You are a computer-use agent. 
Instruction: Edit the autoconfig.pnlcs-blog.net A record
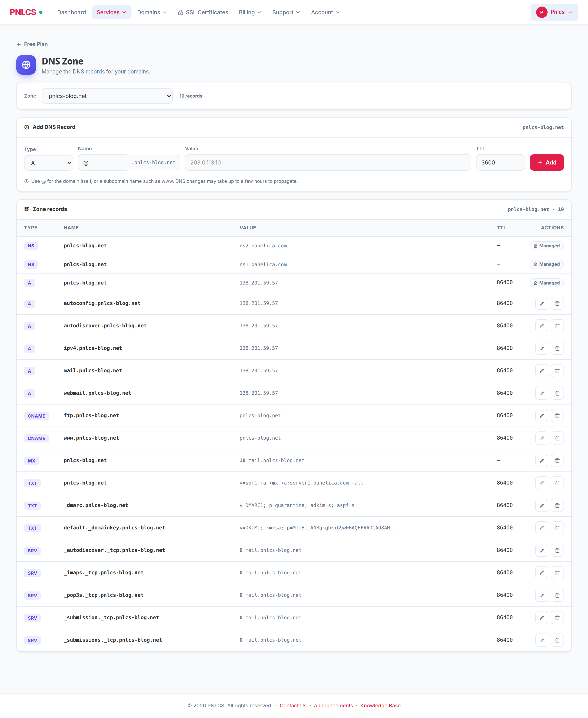(542, 303)
